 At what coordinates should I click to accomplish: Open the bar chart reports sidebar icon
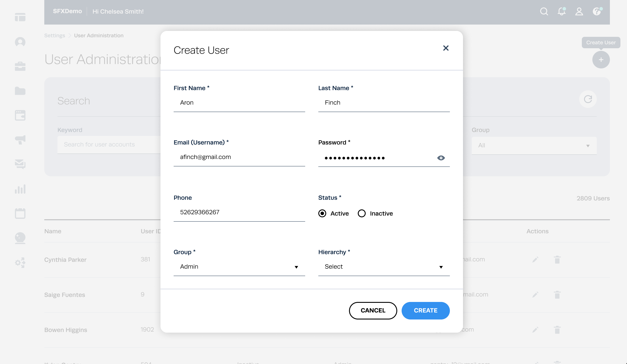tap(20, 189)
